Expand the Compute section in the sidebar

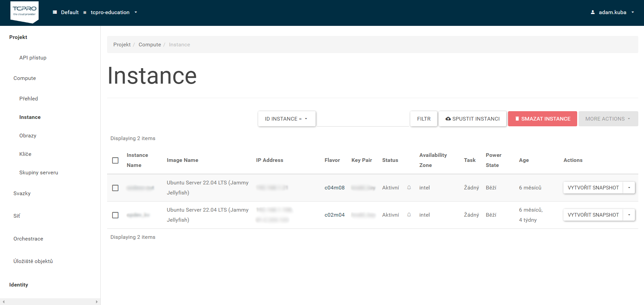coord(25,78)
